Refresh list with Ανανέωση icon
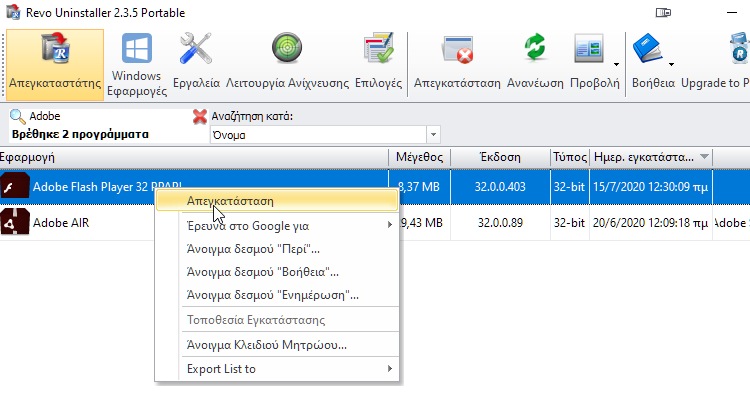The image size is (750, 418). [535, 65]
